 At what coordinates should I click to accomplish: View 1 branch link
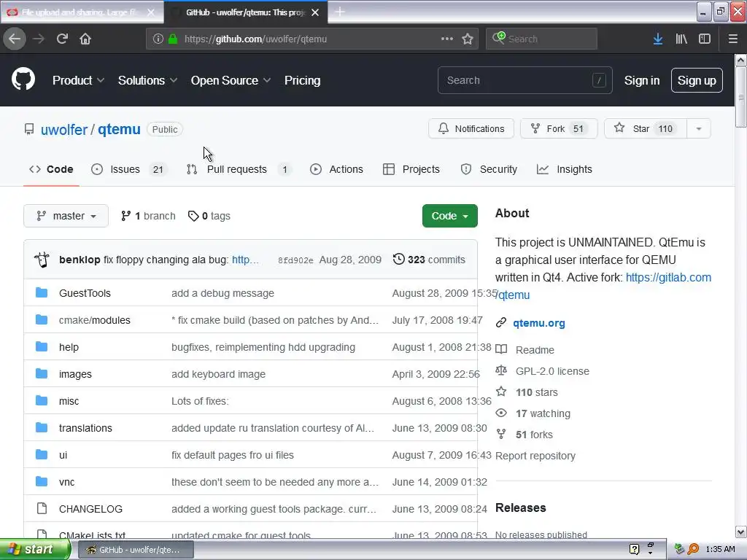coord(148,216)
